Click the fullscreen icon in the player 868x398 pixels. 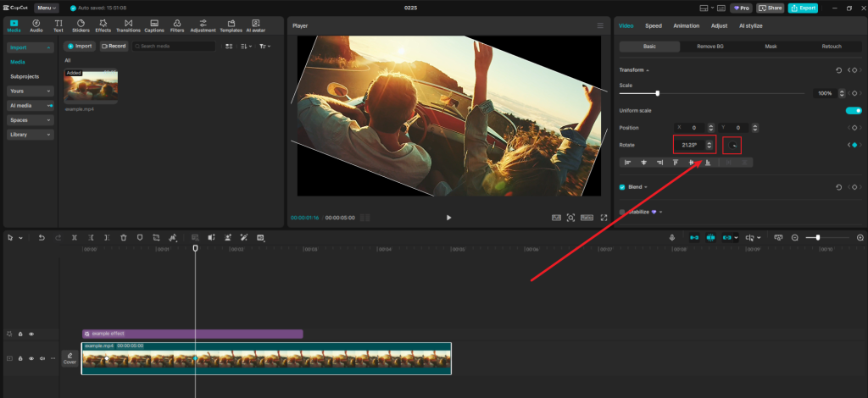pos(604,218)
